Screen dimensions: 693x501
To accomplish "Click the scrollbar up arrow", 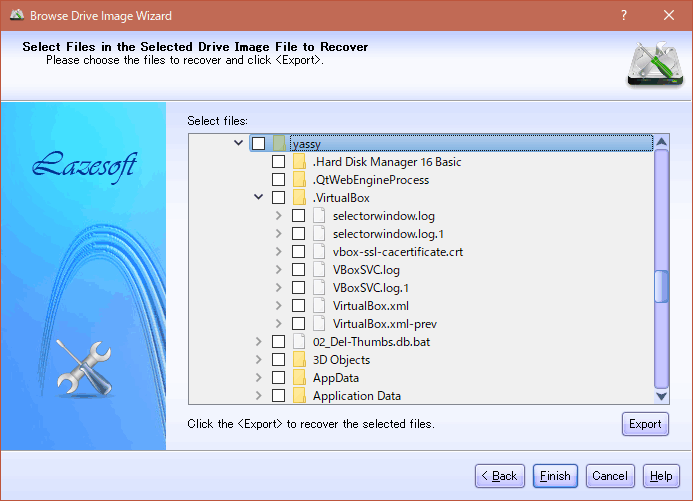I will tap(661, 141).
